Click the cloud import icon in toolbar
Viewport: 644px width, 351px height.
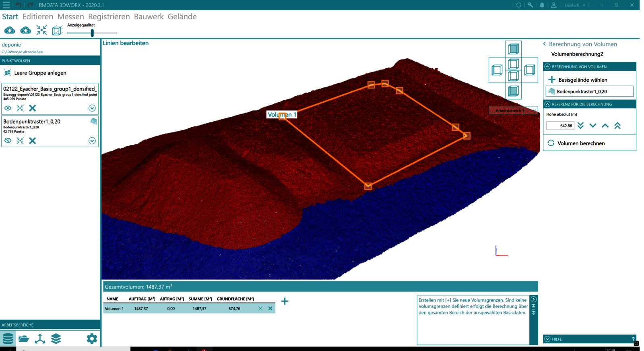10,31
